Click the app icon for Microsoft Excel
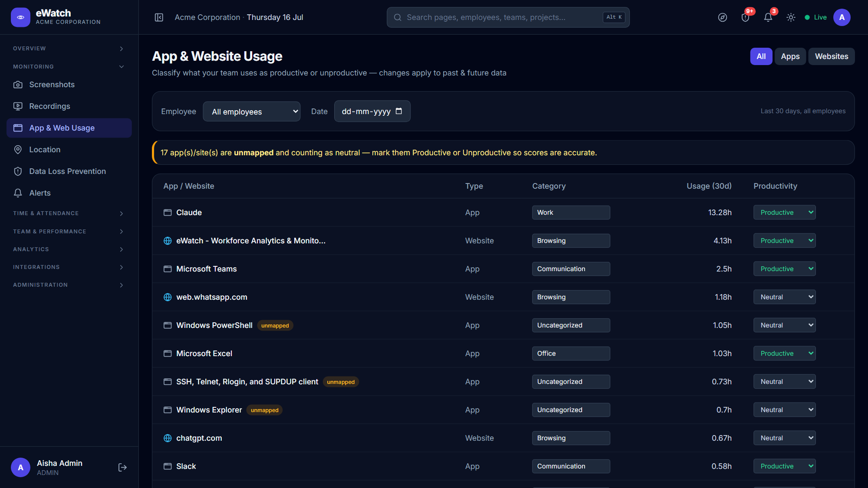868x488 pixels. (x=168, y=354)
